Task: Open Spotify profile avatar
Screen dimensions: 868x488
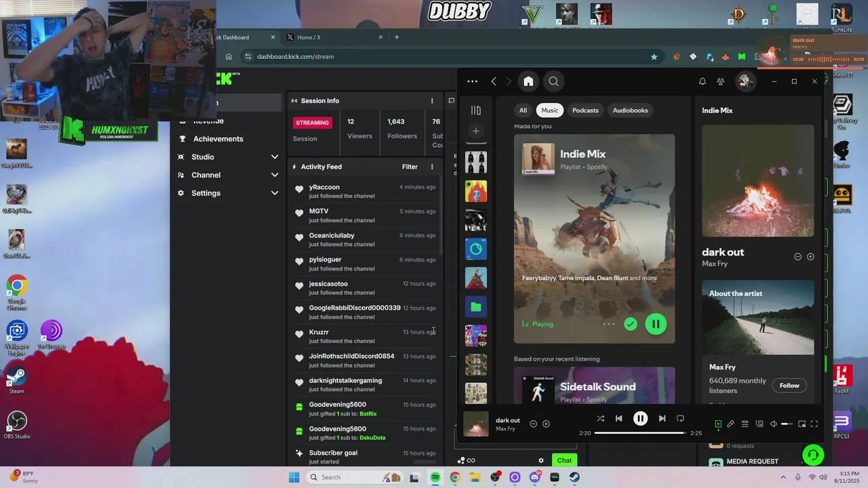Action: tap(745, 81)
